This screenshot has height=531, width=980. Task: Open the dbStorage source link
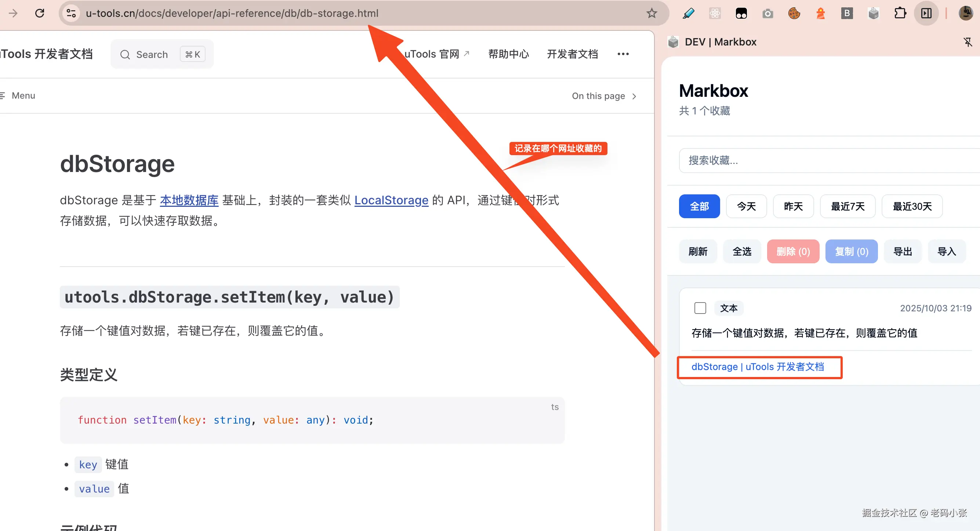(757, 367)
